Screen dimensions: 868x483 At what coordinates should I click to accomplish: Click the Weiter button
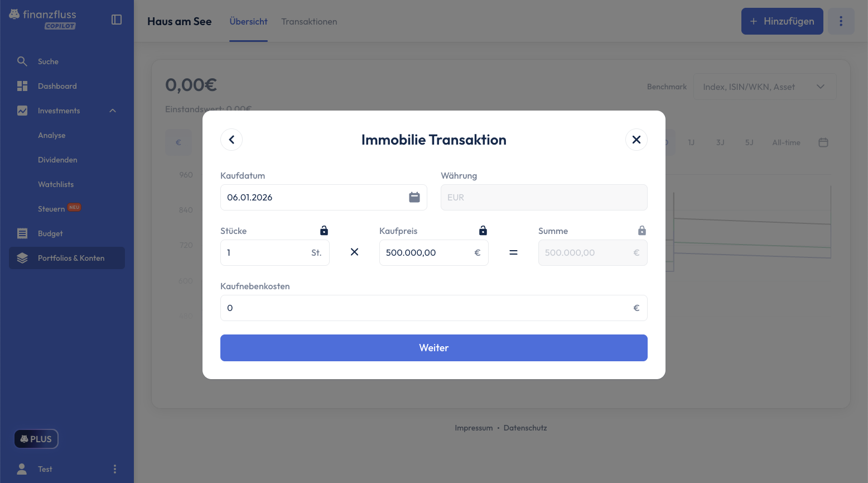[x=433, y=348]
